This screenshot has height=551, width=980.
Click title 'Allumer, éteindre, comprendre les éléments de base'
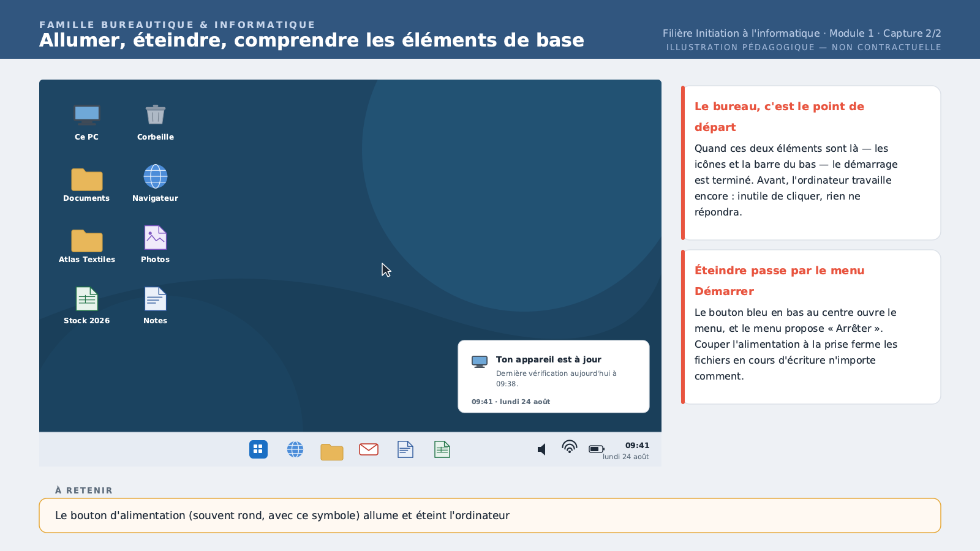[312, 40]
